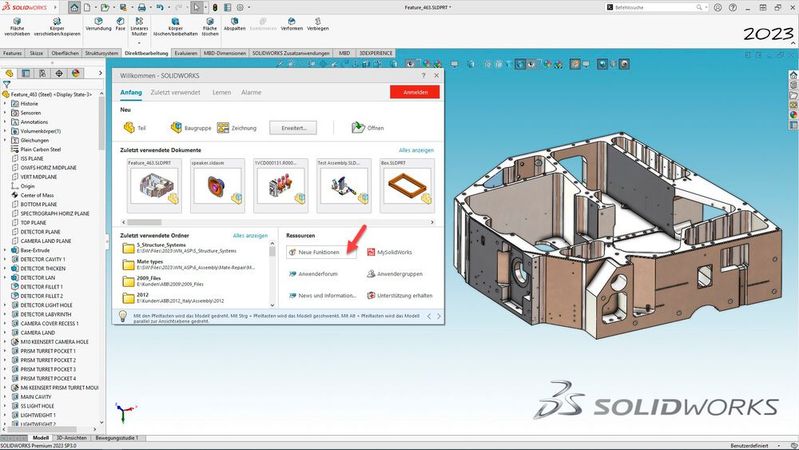Screen dimensions: 799x450
Task: Select the Lineares Muster tool
Action: tap(139, 27)
